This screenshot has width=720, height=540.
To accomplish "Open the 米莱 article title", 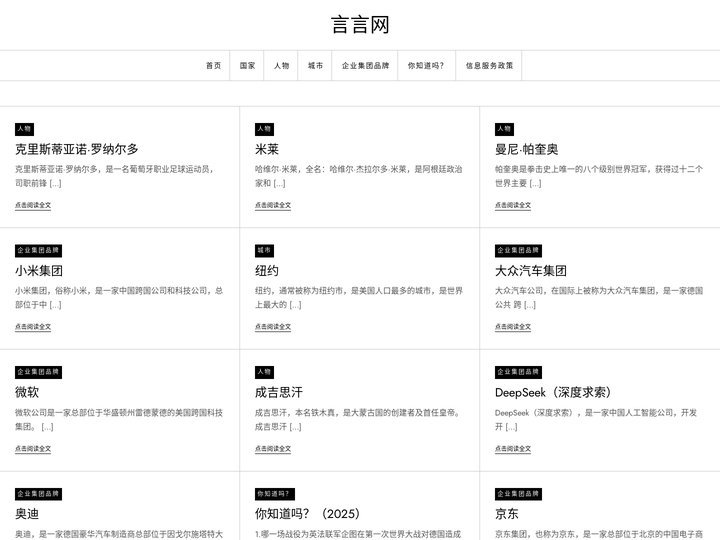I will [267, 149].
